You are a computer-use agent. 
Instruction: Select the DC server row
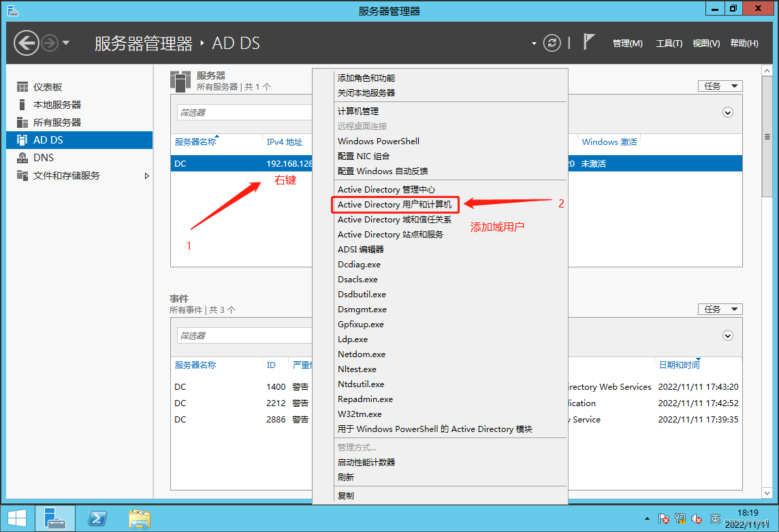pos(242,164)
